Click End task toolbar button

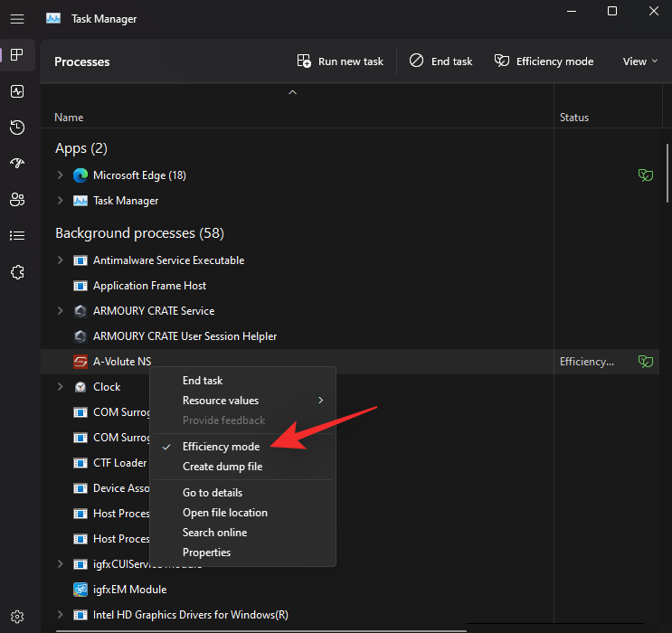(x=440, y=61)
